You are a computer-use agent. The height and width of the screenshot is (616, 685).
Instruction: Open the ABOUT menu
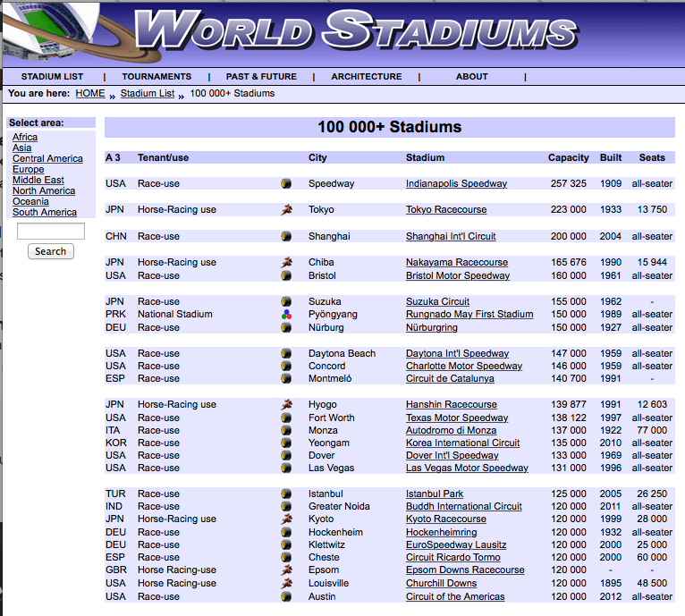[x=472, y=77]
